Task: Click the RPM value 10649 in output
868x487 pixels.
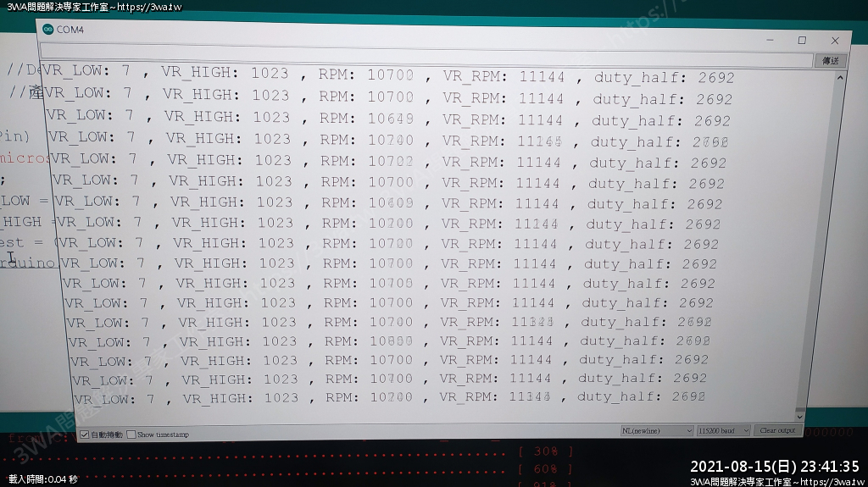Action: click(x=392, y=118)
